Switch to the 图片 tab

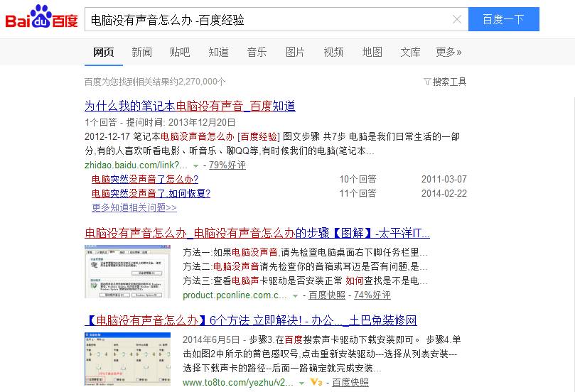[x=295, y=52]
